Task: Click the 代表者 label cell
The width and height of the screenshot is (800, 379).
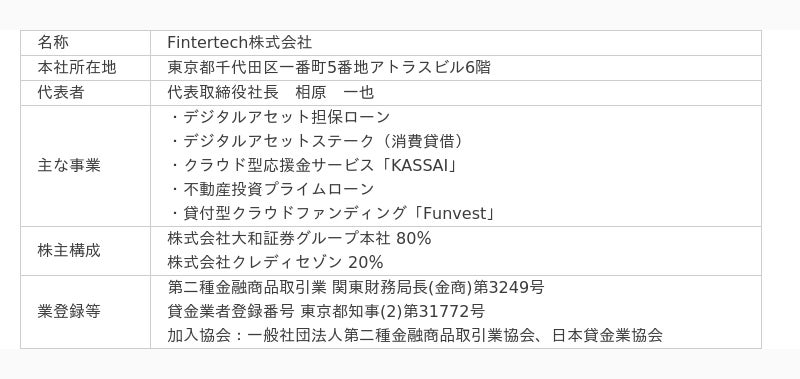Action: (x=85, y=93)
